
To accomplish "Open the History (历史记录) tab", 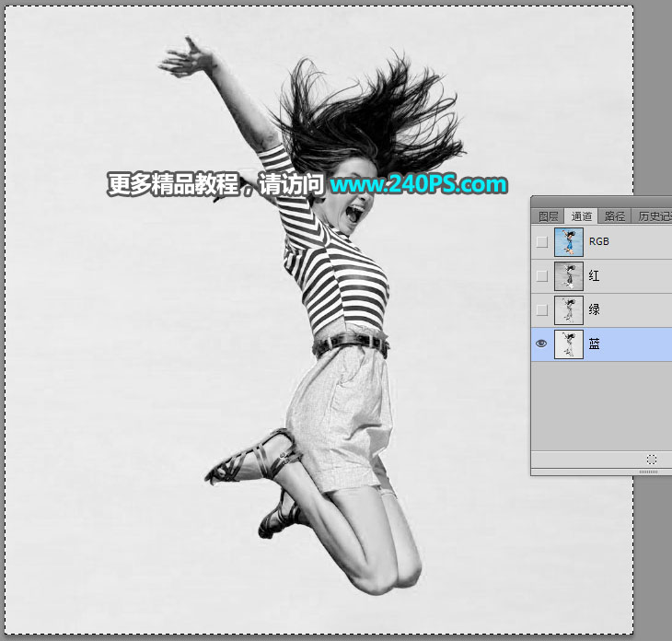I will point(653,216).
